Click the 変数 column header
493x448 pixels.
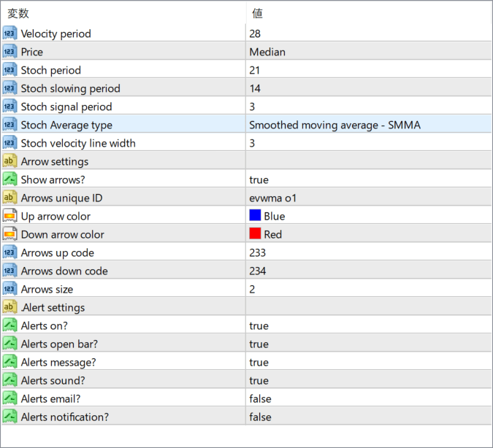tap(18, 13)
